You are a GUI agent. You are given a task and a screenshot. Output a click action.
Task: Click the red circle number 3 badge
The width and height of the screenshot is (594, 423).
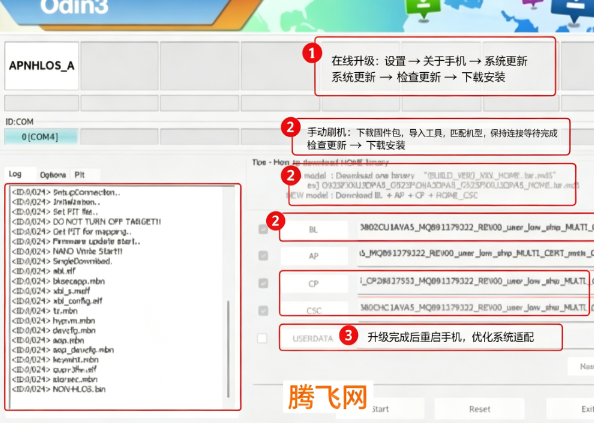(349, 335)
